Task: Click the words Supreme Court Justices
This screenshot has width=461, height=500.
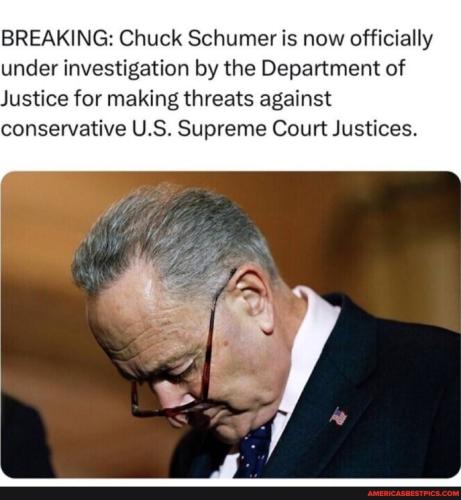Action: pos(297,129)
